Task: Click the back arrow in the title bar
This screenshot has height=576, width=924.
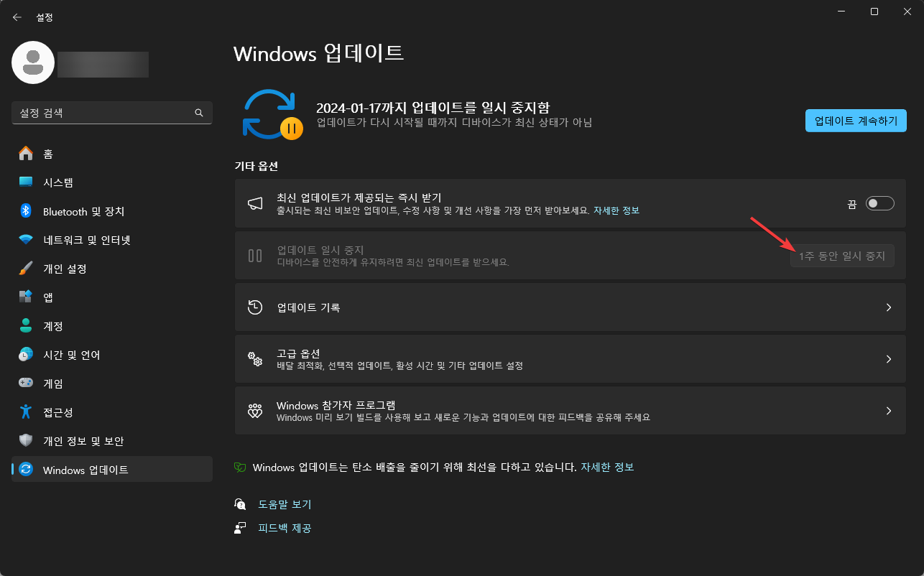Action: [x=17, y=17]
